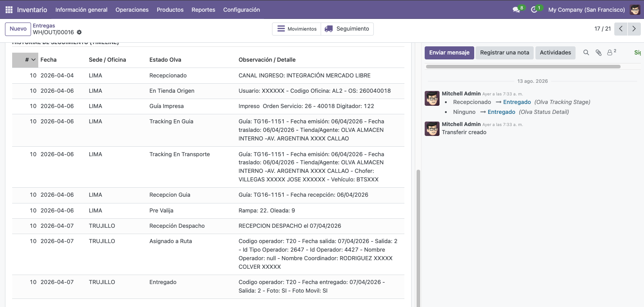Click Entregado value in Olva Status Detail log
The image size is (644, 307).
[x=501, y=112]
